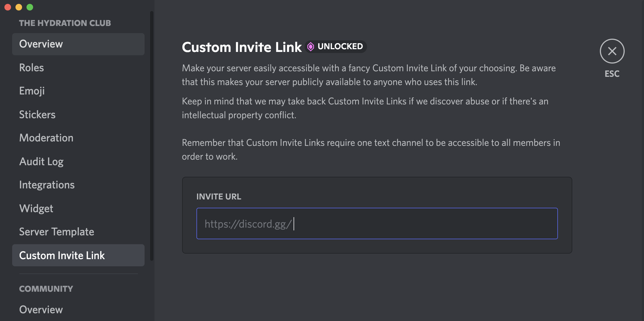Screen dimensions: 644x321
Task: Open the Stickers server settings
Action: point(37,114)
